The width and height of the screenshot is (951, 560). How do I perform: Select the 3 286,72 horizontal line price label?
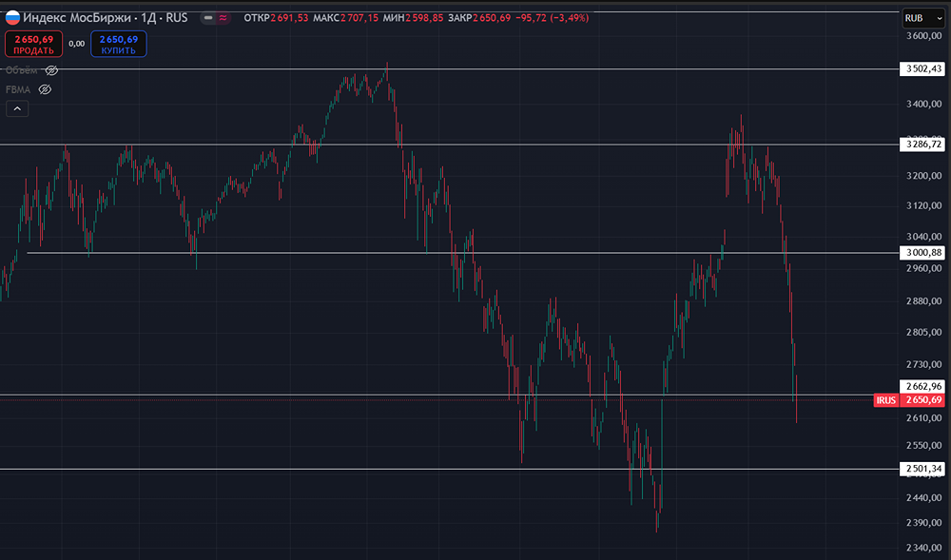click(x=922, y=145)
